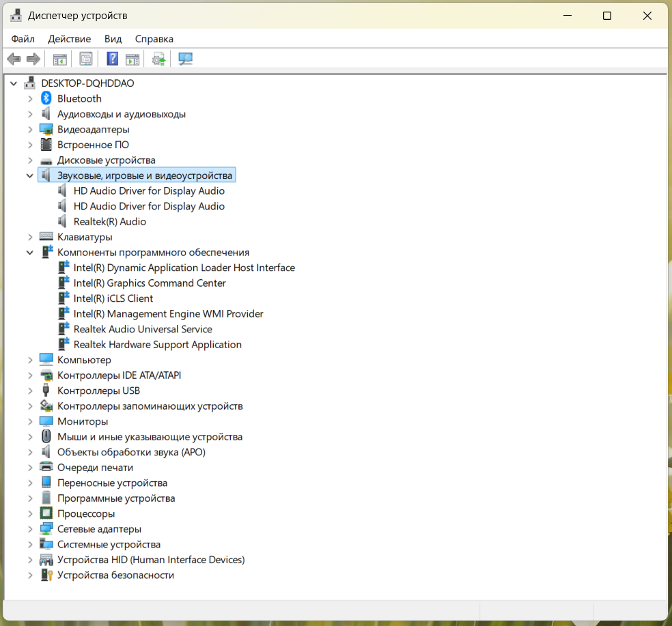
Task: Collapse Компоненты программного обеспечения category
Action: click(30, 253)
